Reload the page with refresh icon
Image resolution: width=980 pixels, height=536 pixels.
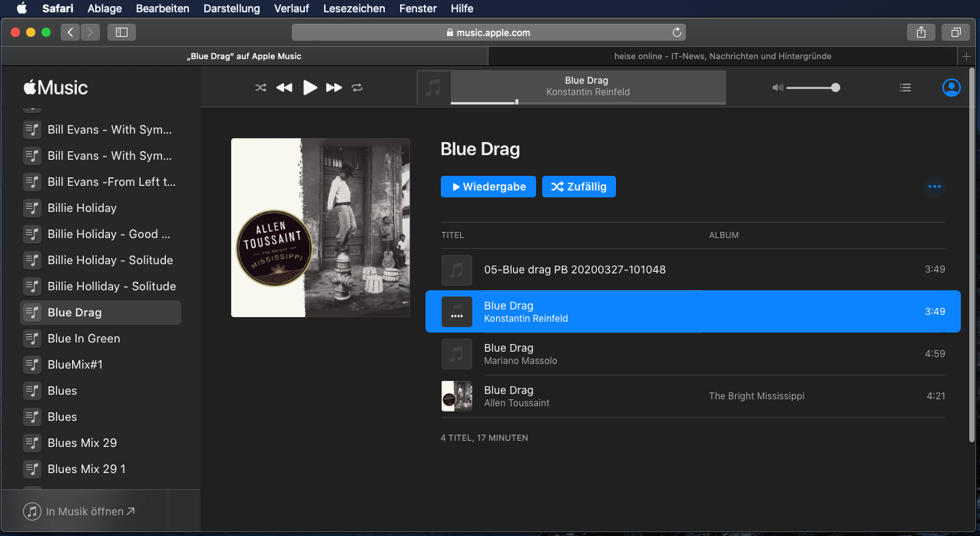[677, 32]
